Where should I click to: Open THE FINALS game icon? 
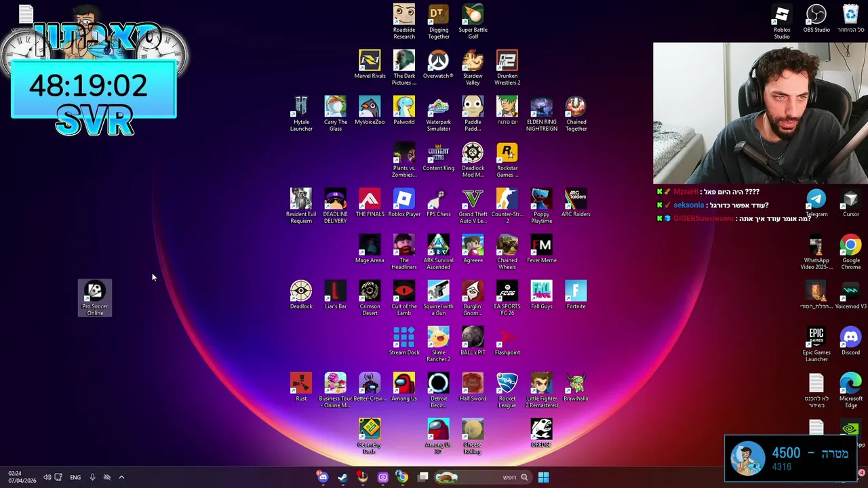[370, 203]
